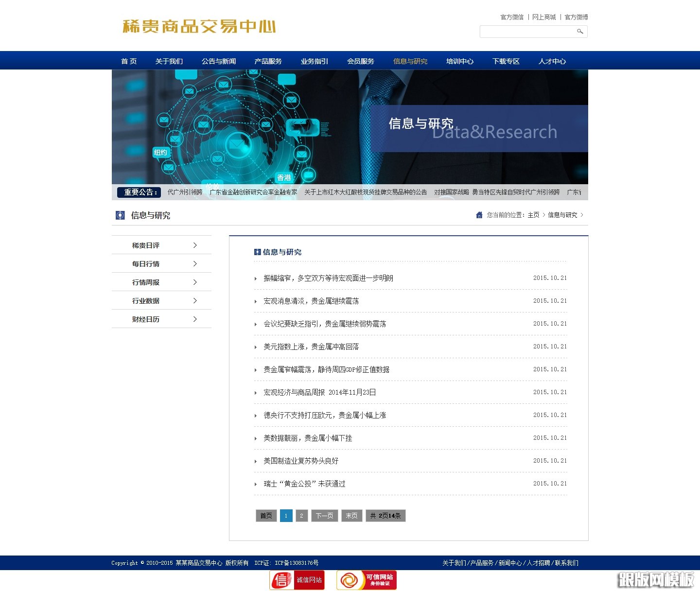Go to page 2 via pagination button
The height and width of the screenshot is (591, 700).
302,516
